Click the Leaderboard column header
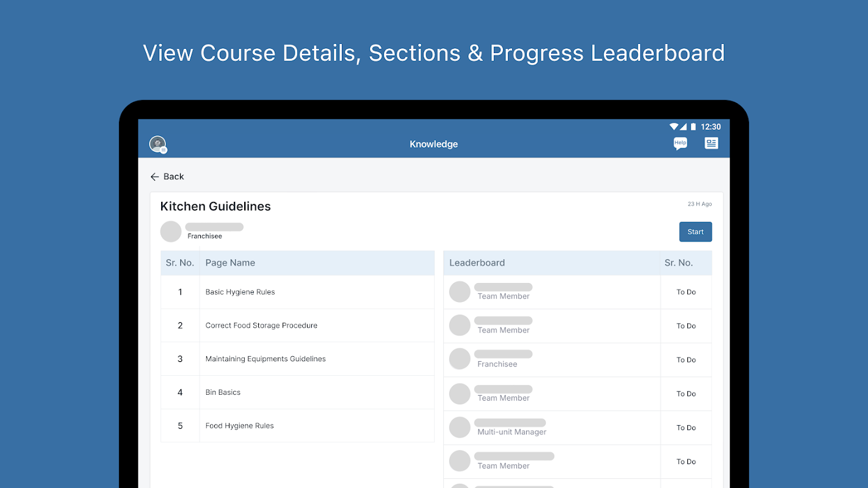868x488 pixels. pyautogui.click(x=477, y=263)
